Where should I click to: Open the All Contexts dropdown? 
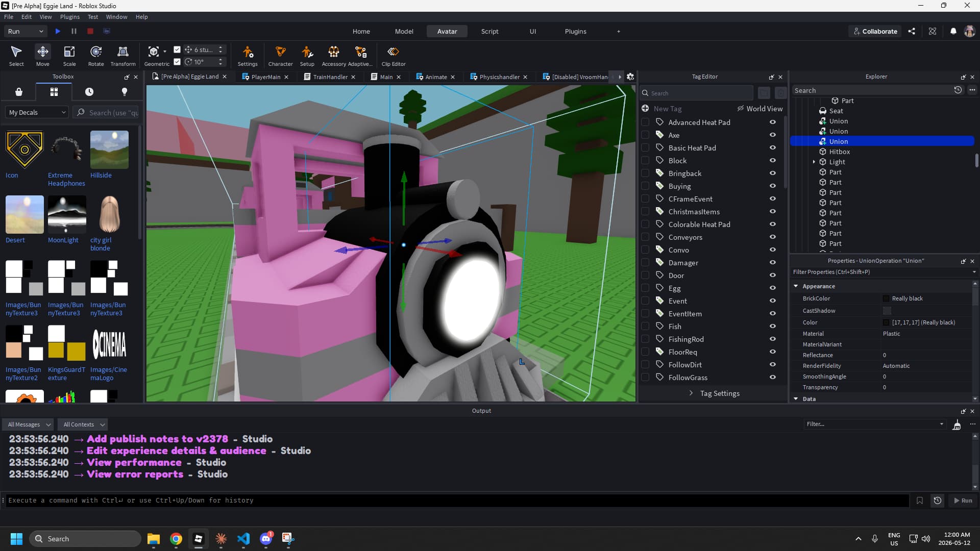click(x=83, y=424)
